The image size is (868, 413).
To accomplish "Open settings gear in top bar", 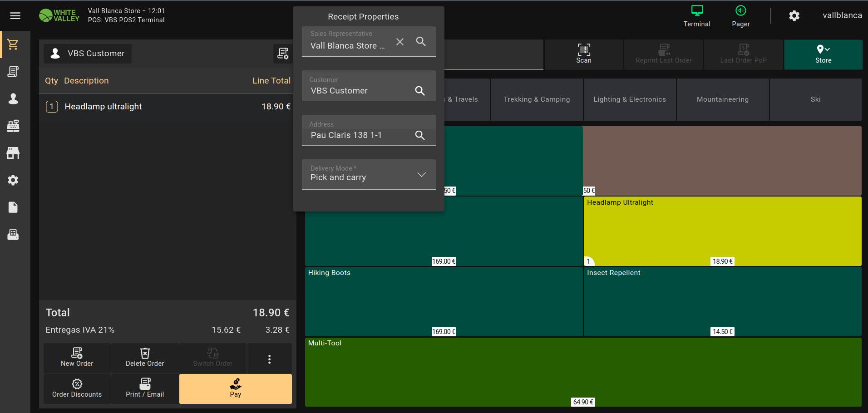I will click(794, 16).
